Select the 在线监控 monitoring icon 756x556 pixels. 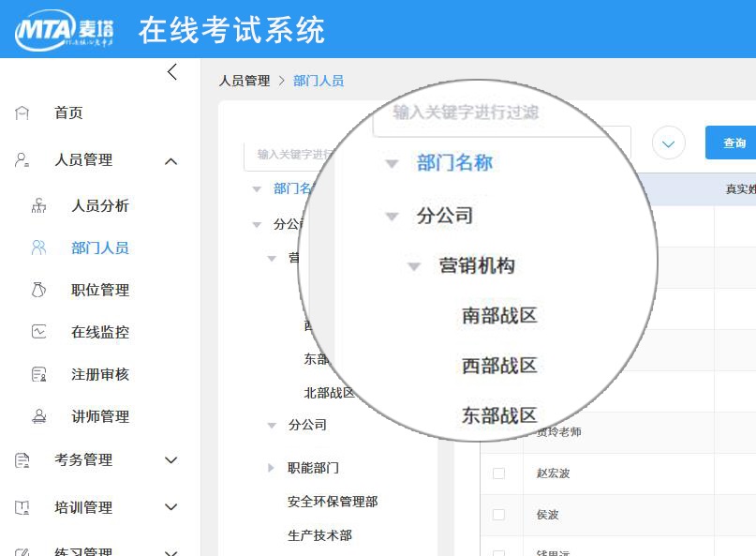40,332
